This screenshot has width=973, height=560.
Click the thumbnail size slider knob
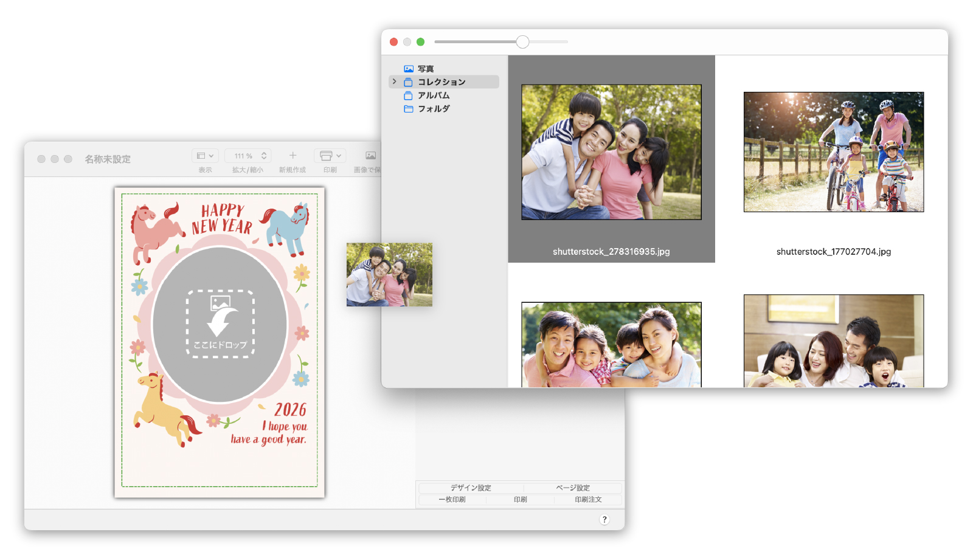(522, 42)
